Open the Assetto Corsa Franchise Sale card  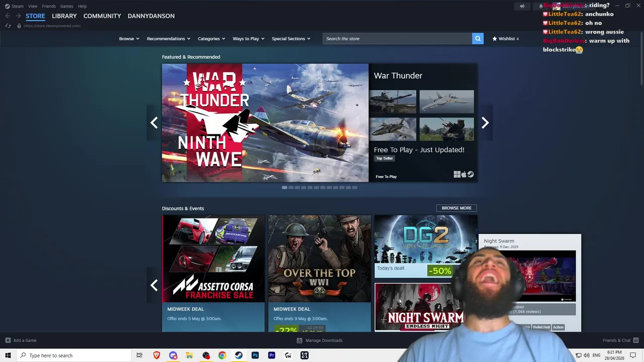point(213,274)
